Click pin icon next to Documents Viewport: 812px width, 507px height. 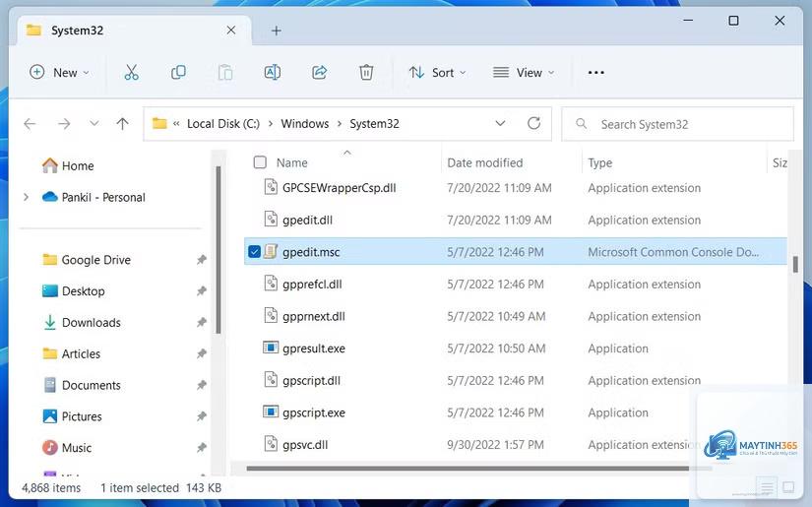pyautogui.click(x=202, y=385)
